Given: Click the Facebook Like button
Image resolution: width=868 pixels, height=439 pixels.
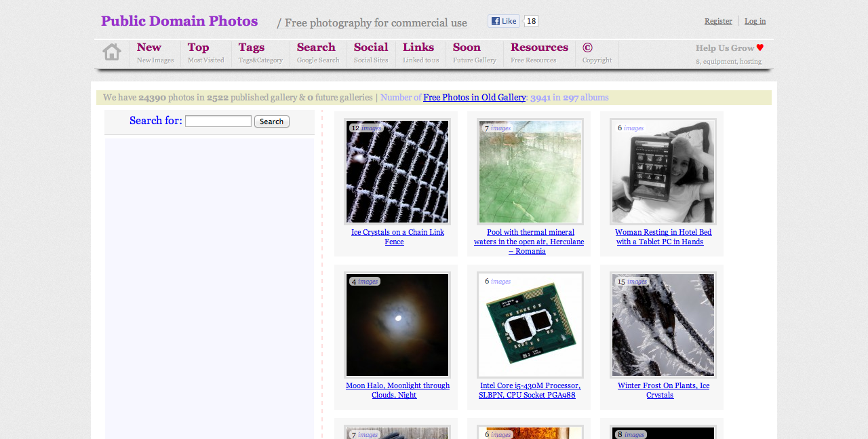Looking at the screenshot, I should pos(504,21).
